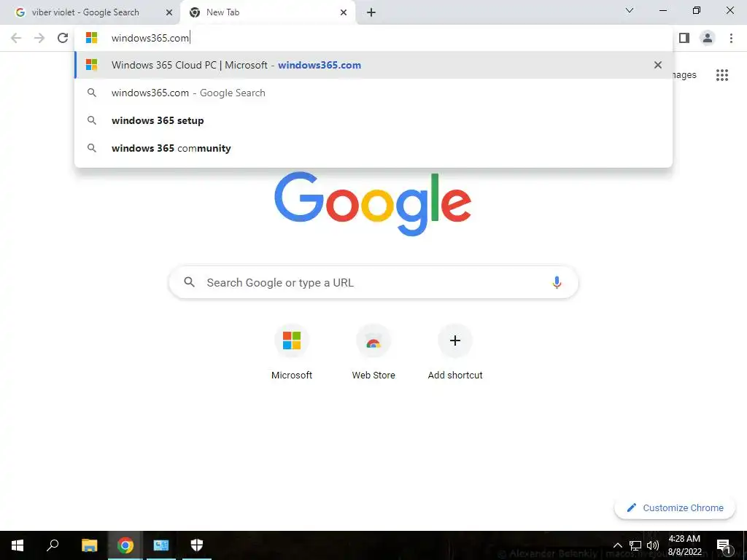The height and width of the screenshot is (560, 747).
Task: Open the Chrome profile avatar
Action: [x=708, y=38]
